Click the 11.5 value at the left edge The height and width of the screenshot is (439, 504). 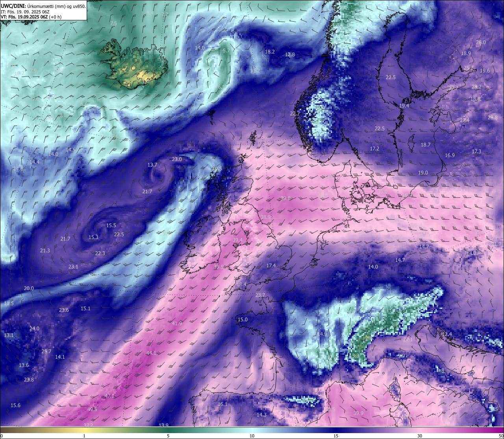(9, 304)
